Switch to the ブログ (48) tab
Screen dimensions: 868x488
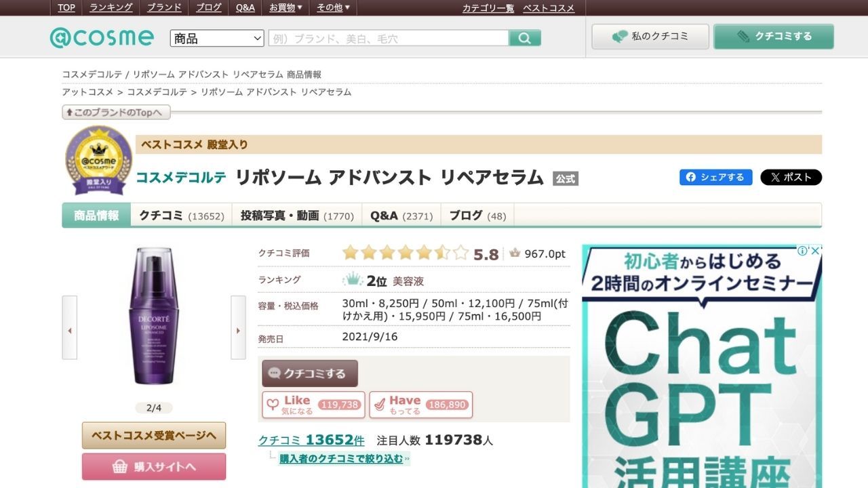tap(477, 216)
